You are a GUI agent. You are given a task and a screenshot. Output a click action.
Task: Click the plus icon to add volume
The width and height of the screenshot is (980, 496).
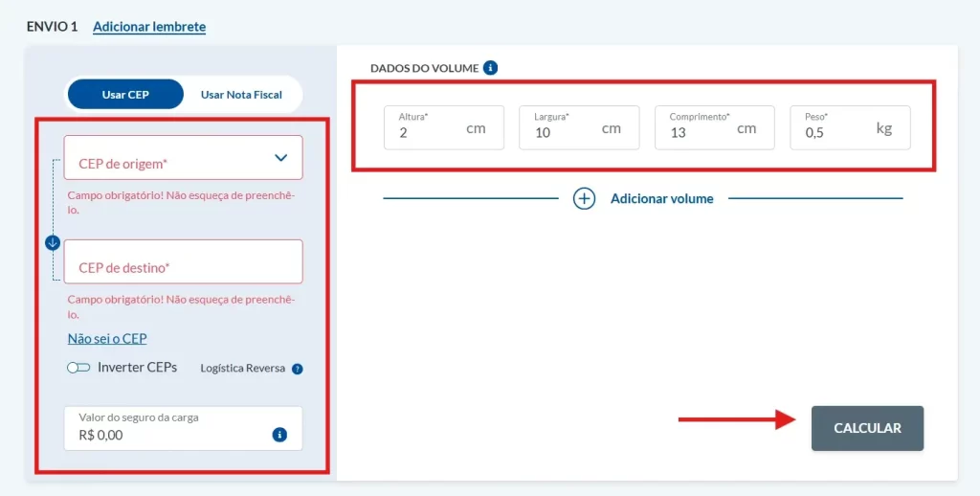[x=584, y=198]
